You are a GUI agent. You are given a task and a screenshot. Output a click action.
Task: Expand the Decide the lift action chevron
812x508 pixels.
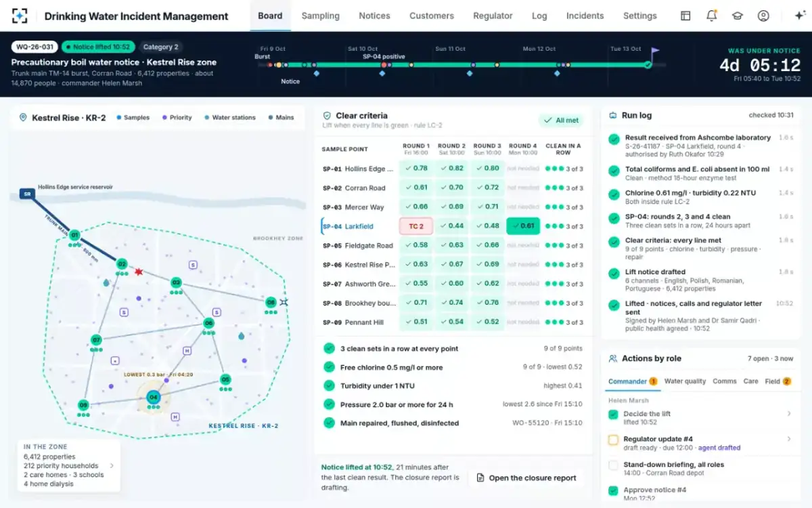pyautogui.click(x=789, y=414)
